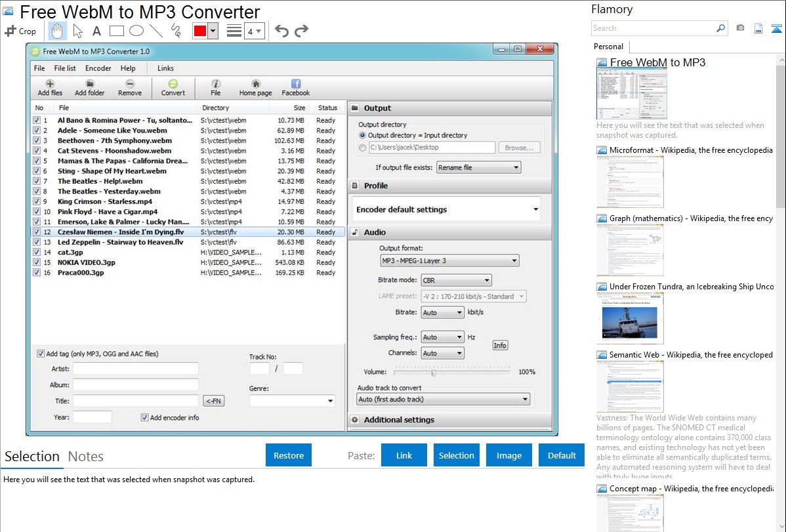The width and height of the screenshot is (786, 532).
Task: Pick the ellipse shape tool
Action: 136,31
